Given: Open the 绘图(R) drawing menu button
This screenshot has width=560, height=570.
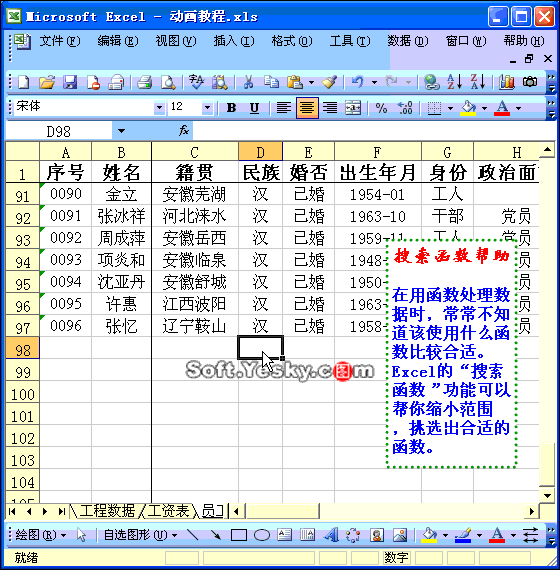Looking at the screenshot, I should pyautogui.click(x=40, y=535).
